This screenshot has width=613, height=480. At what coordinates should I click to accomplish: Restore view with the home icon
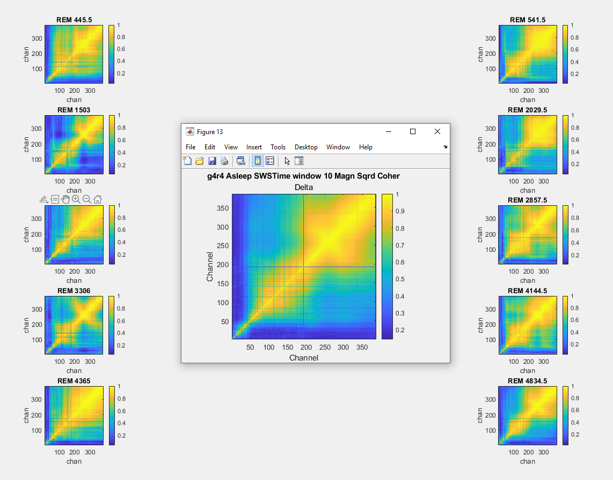pyautogui.click(x=98, y=199)
